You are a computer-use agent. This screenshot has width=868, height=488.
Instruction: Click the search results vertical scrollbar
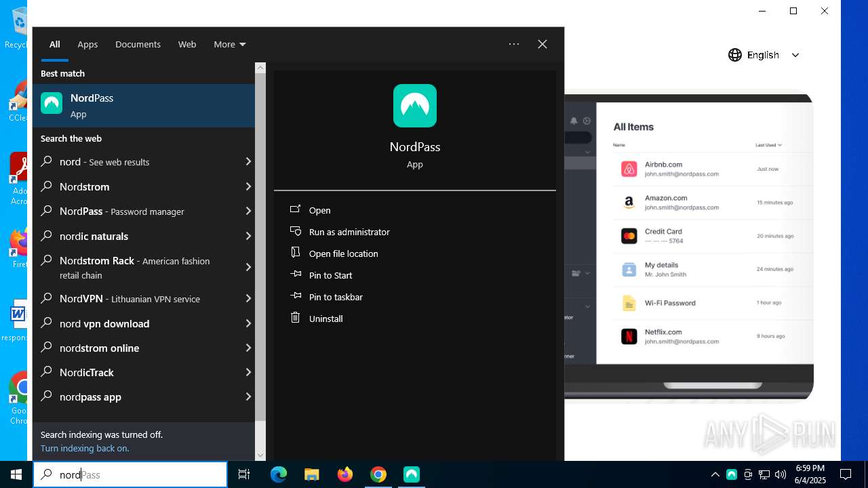tap(260, 247)
